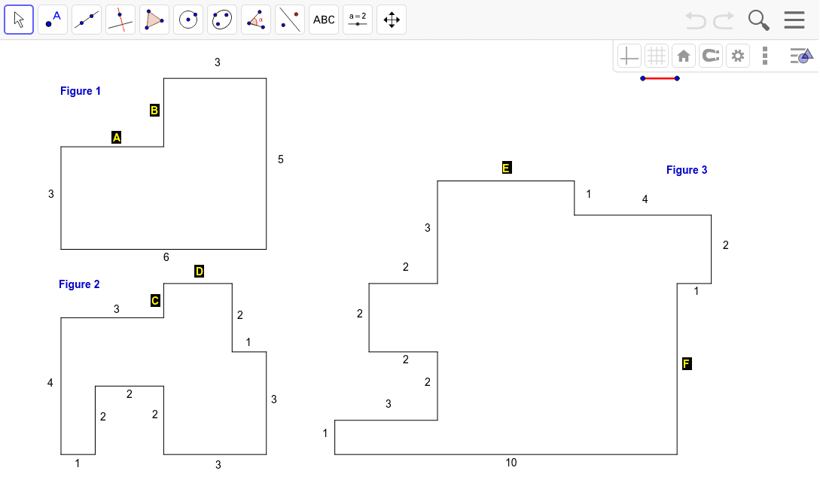820x504 pixels.
Task: Click the 5 label beside Figure 1
Action: (x=281, y=159)
